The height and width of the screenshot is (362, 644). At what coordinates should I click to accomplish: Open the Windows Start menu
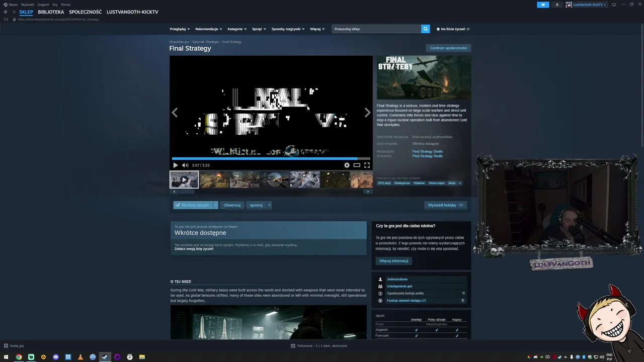pos(6,357)
